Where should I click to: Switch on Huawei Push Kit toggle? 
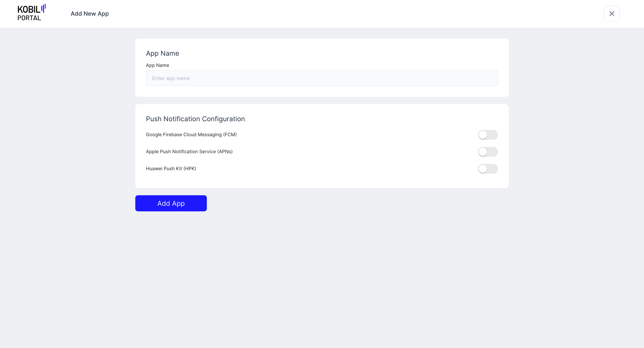click(487, 169)
